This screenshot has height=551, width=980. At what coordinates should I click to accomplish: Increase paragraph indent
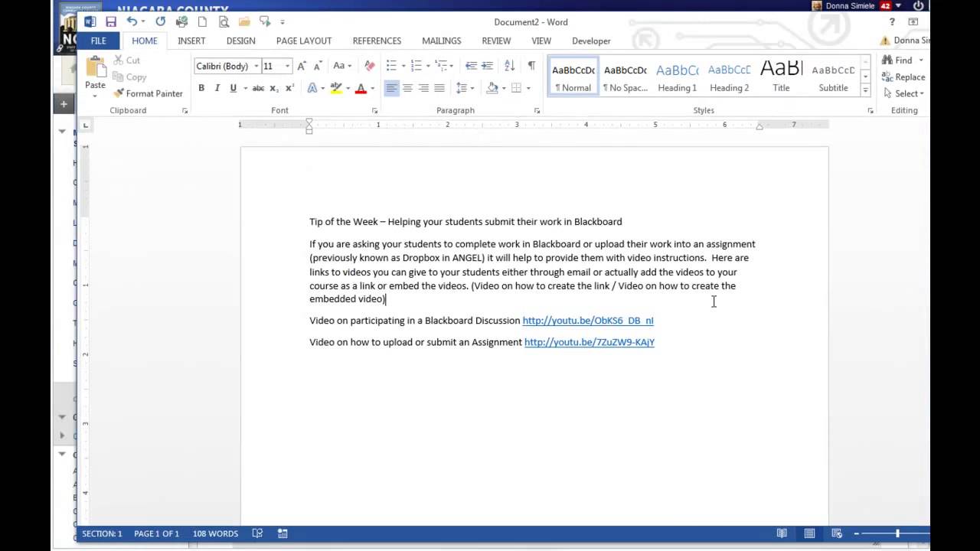coord(487,66)
